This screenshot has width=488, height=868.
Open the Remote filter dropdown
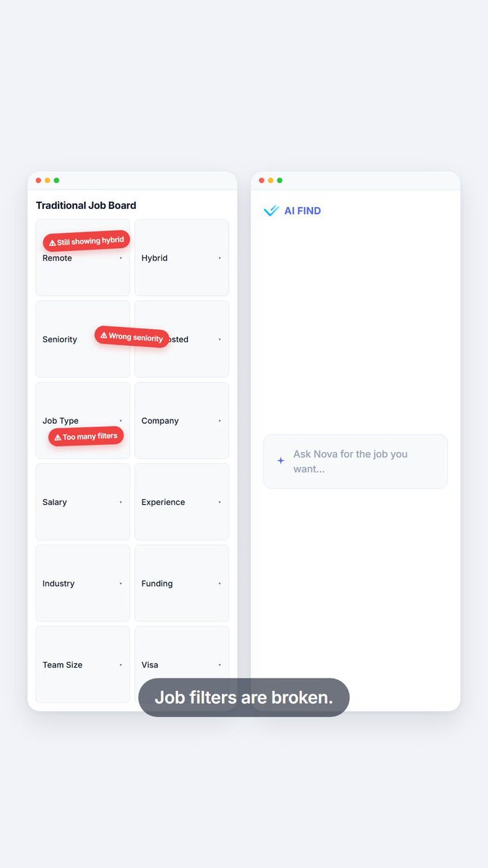point(82,258)
